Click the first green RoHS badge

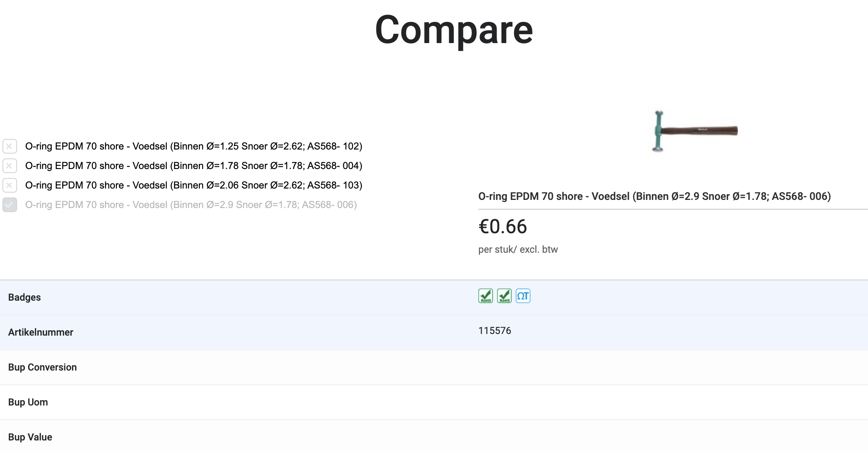tap(485, 296)
